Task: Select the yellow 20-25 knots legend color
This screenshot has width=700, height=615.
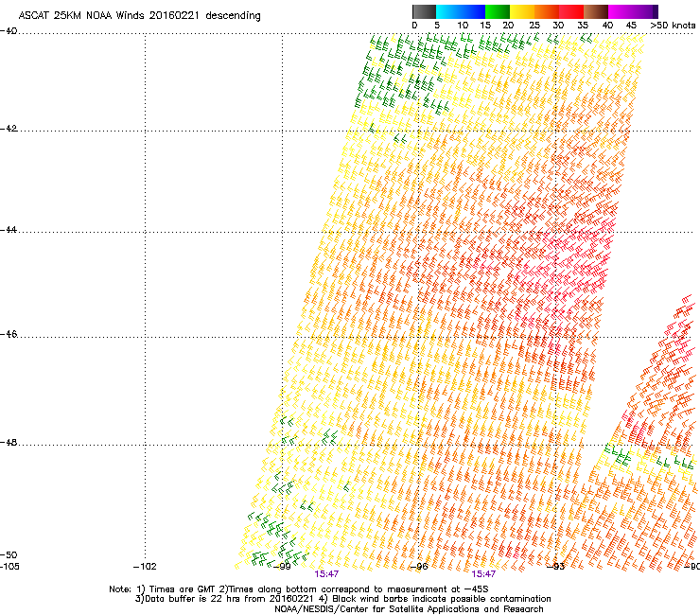Action: click(x=522, y=11)
